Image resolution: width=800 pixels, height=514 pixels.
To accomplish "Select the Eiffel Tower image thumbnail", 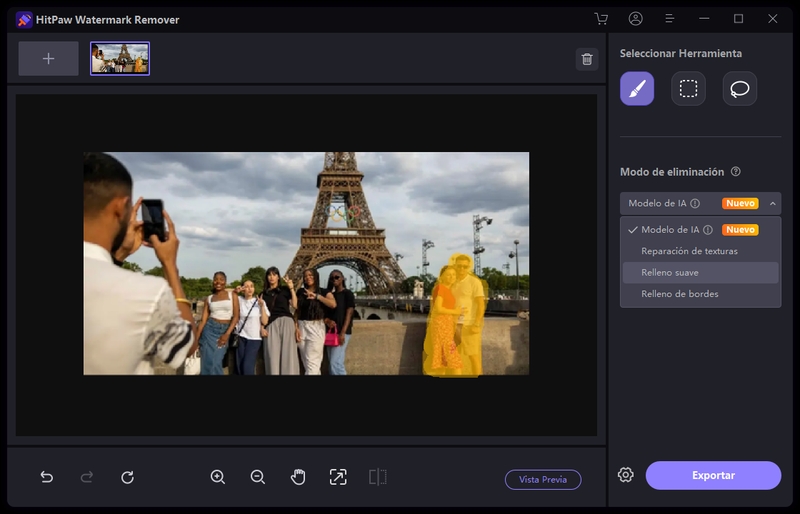I will [x=120, y=59].
